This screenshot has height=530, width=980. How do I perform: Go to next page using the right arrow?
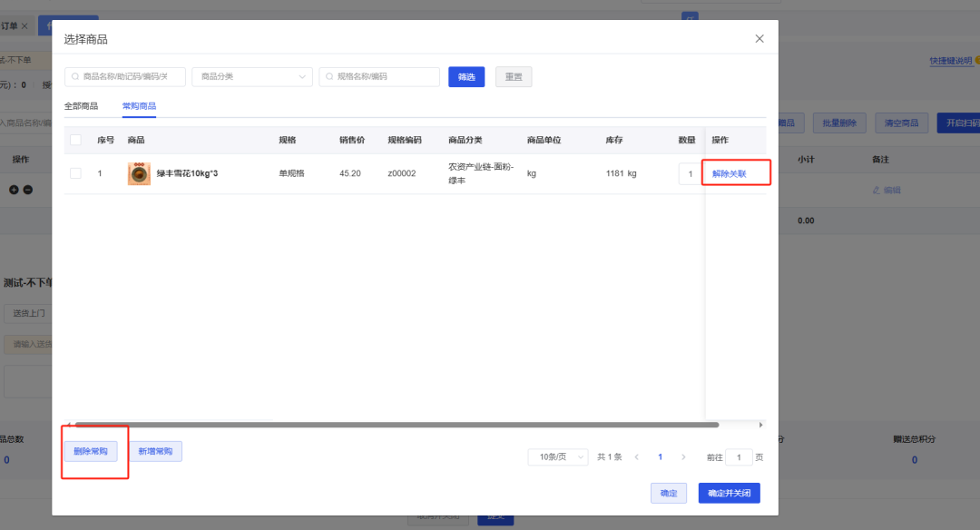click(683, 456)
